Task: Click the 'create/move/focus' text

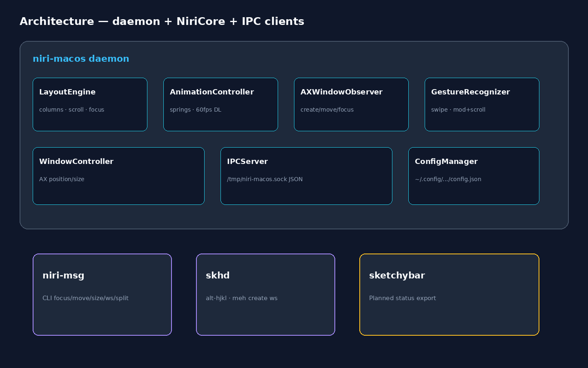Action: [x=327, y=110]
